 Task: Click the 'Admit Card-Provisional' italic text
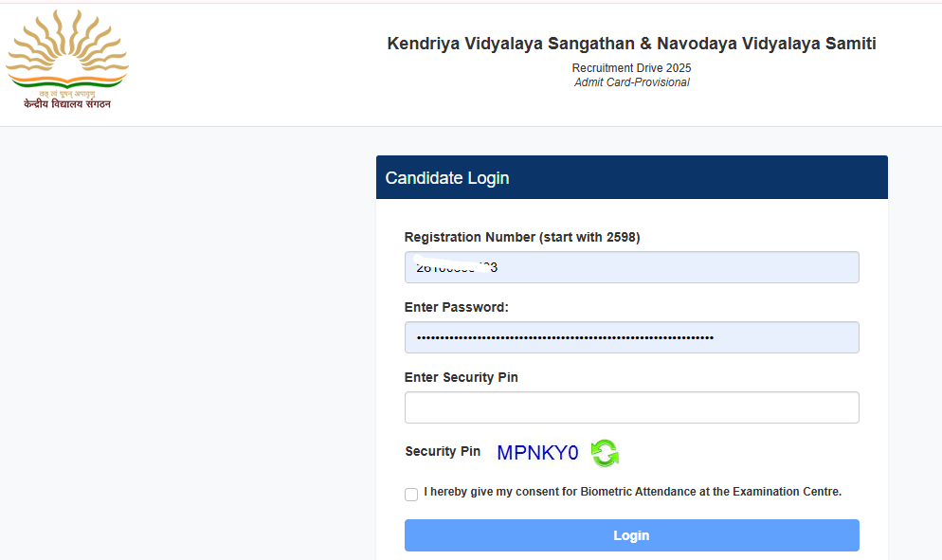(631, 82)
